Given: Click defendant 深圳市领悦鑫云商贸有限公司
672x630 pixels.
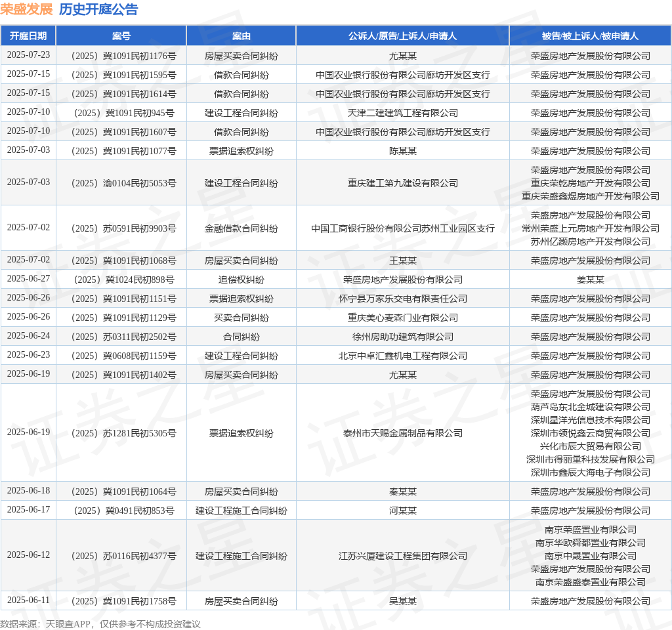Looking at the screenshot, I should click(x=590, y=433).
